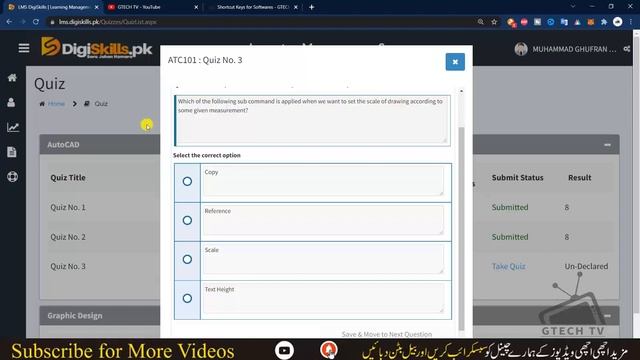Click the Copy answer text box

pyautogui.click(x=324, y=181)
